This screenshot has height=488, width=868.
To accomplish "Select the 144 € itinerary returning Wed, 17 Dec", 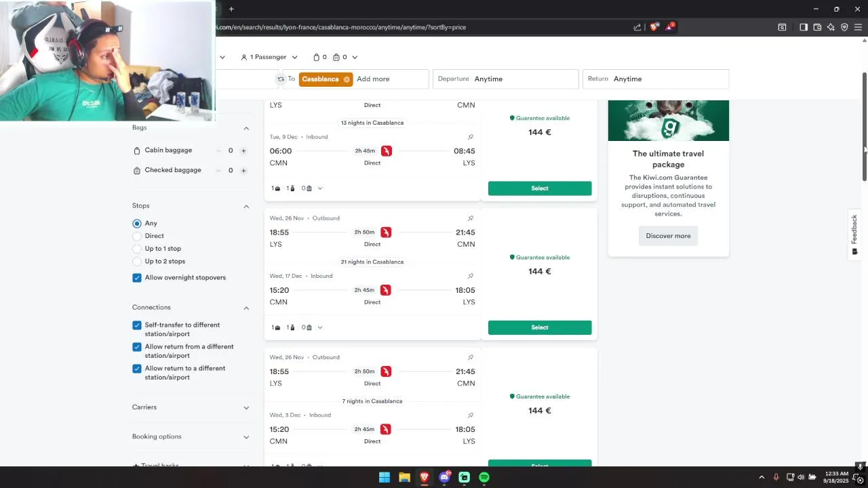I will pyautogui.click(x=540, y=327).
